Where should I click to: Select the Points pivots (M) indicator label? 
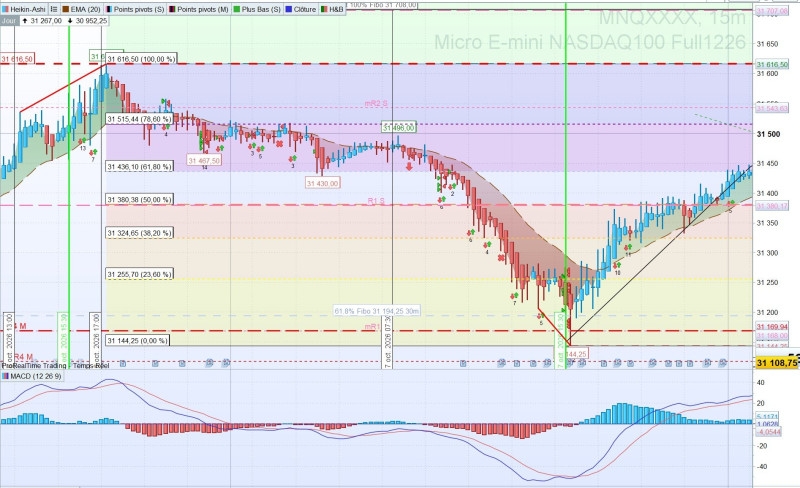click(198, 9)
